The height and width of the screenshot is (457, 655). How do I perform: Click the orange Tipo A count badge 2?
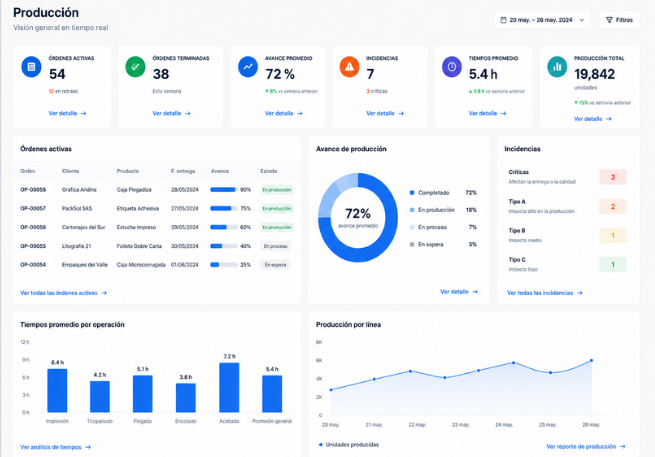613,206
